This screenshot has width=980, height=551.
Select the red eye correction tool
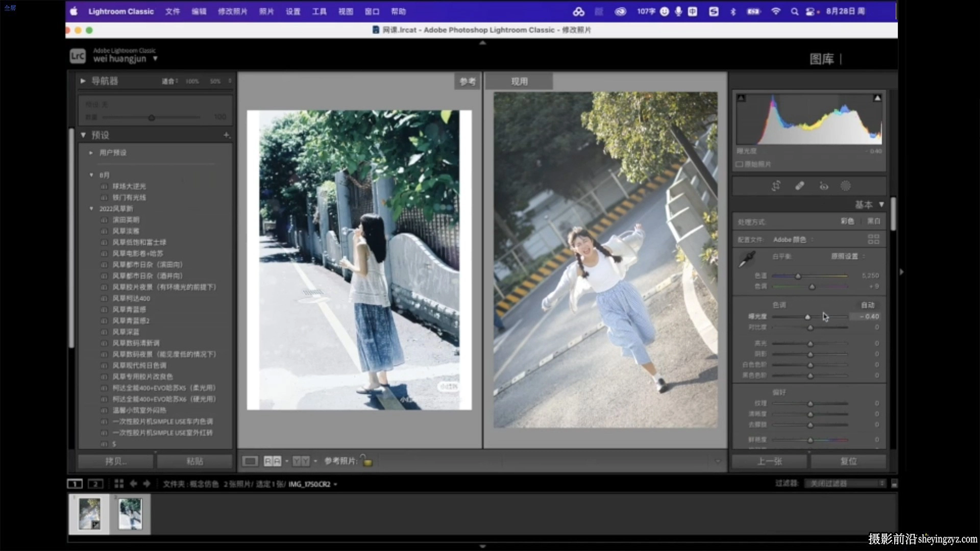tap(824, 186)
